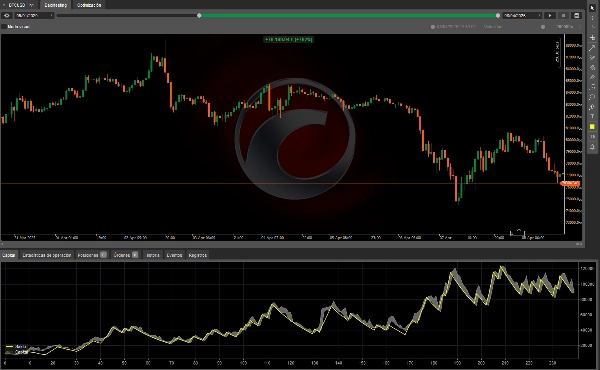Select the shapes (ellipse) drawing tool
Screen dimensions: 600x370
coord(592,97)
